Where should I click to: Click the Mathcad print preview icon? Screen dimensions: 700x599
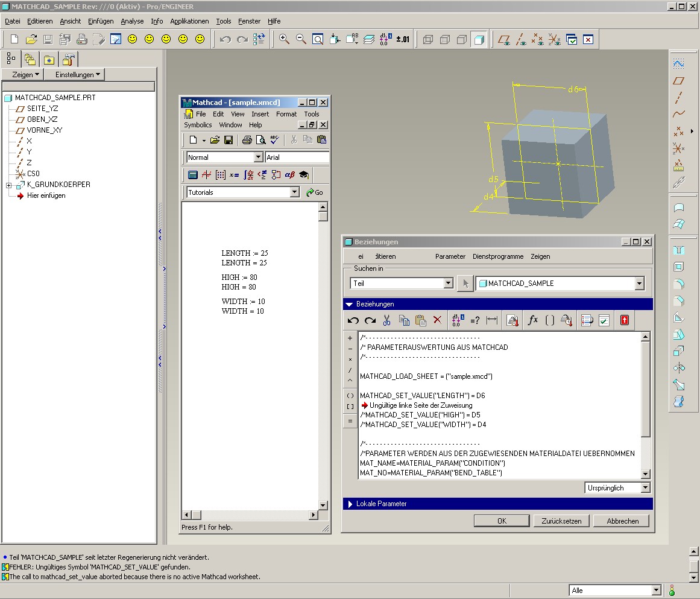click(260, 140)
